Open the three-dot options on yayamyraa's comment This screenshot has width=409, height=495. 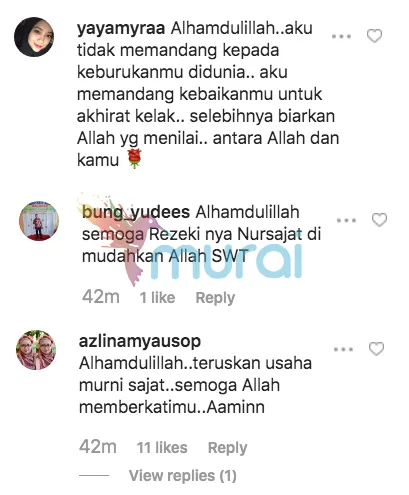point(342,36)
